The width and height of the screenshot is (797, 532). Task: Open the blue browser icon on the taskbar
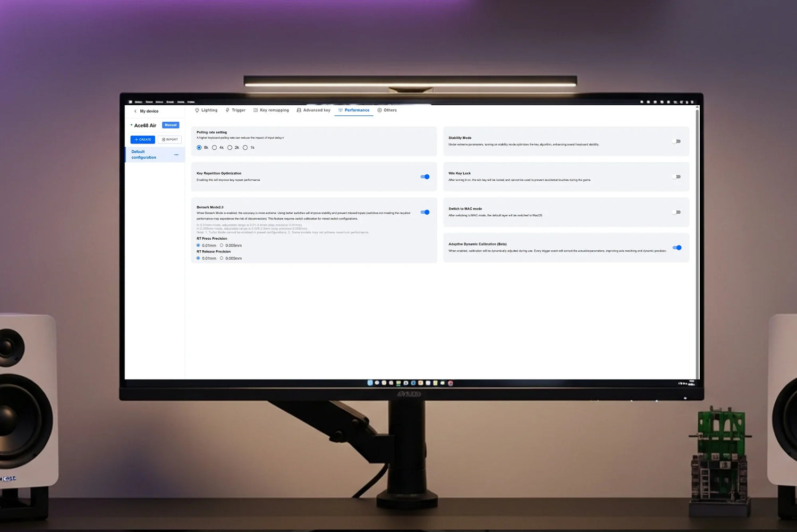point(413,383)
